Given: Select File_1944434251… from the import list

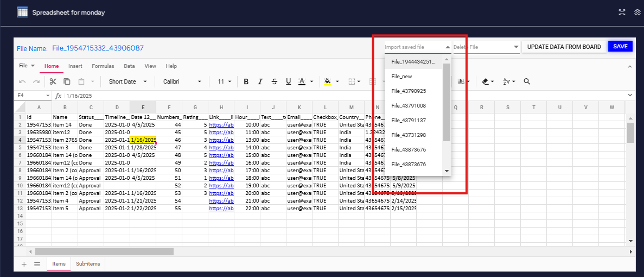Looking at the screenshot, I should coord(413,62).
